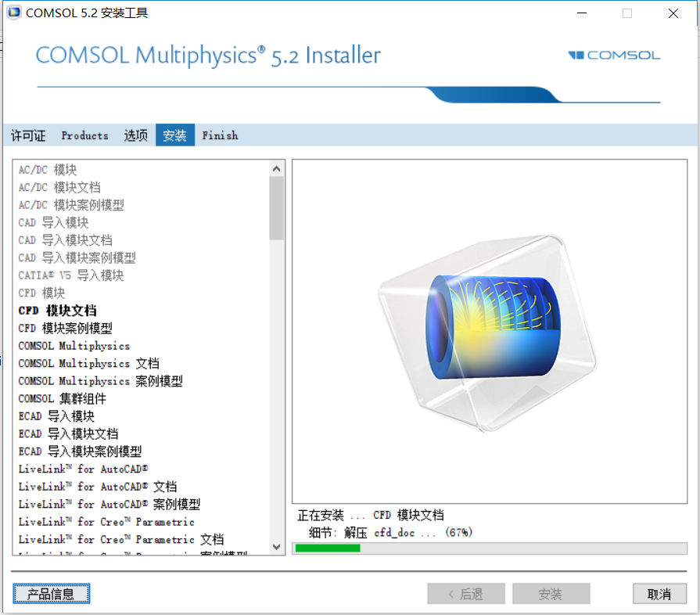Open the 选项 tab
700x615 pixels.
(x=136, y=135)
